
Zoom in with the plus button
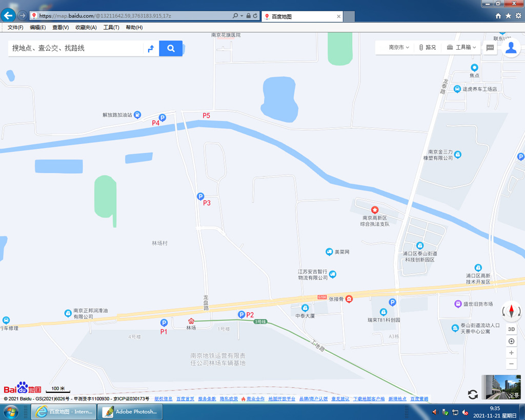511,353
